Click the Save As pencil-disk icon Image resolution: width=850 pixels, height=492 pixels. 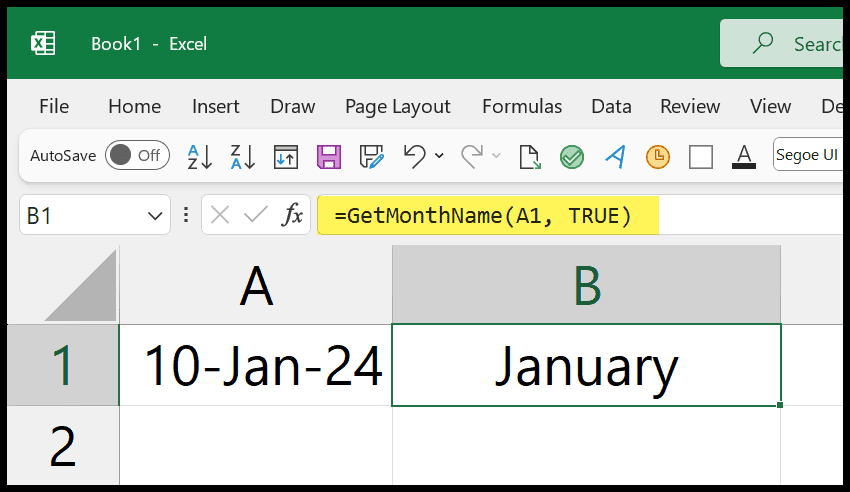pyautogui.click(x=371, y=157)
